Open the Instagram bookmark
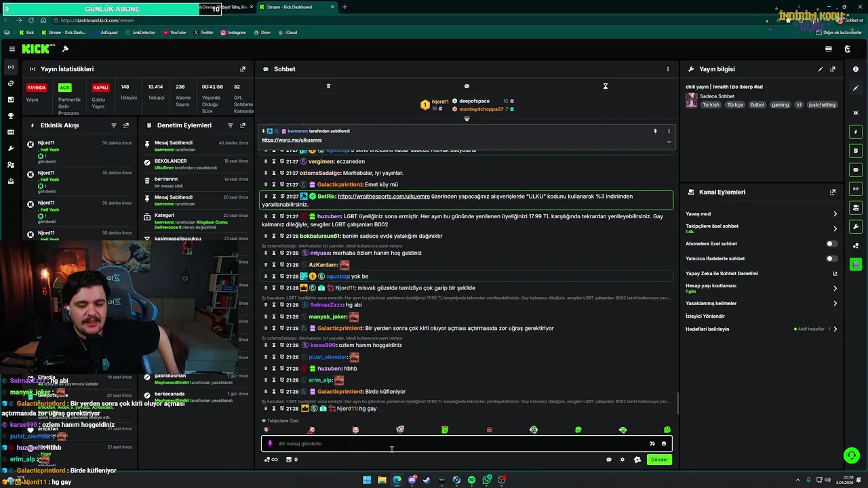Image resolution: width=868 pixels, height=488 pixels. [x=233, y=33]
